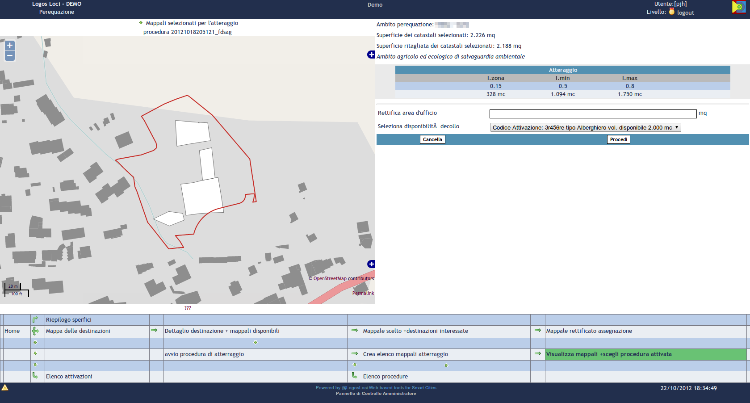This screenshot has width=750, height=403.
Task: Open the Elenco procedure link
Action: (386, 375)
